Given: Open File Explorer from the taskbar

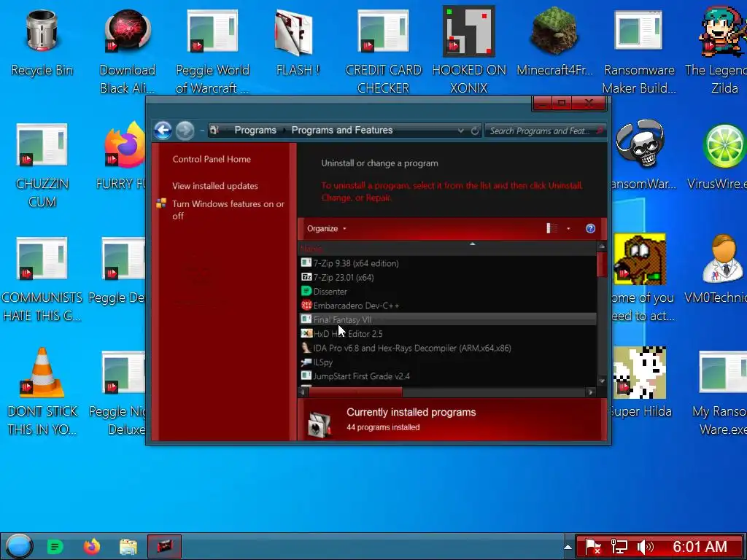Looking at the screenshot, I should click(128, 547).
